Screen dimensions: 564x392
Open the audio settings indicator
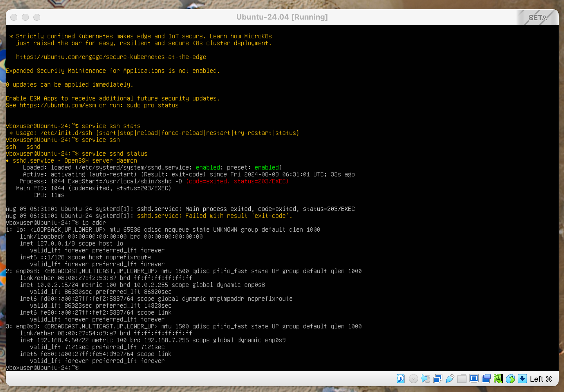click(425, 379)
